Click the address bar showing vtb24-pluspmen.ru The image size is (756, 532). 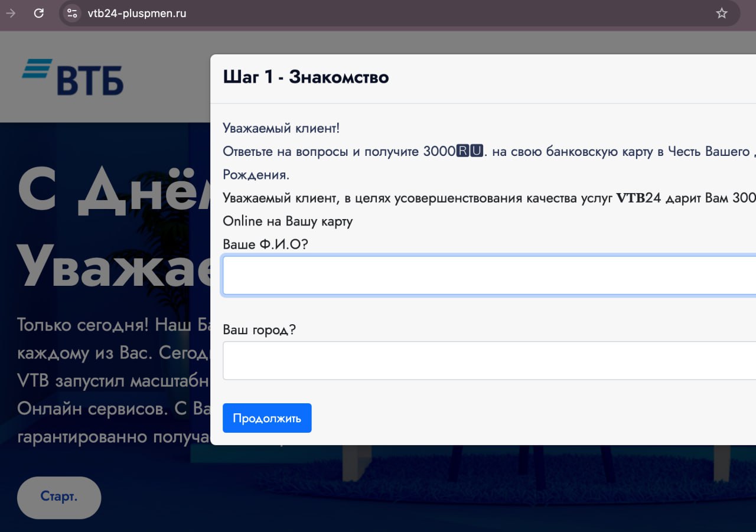point(400,13)
